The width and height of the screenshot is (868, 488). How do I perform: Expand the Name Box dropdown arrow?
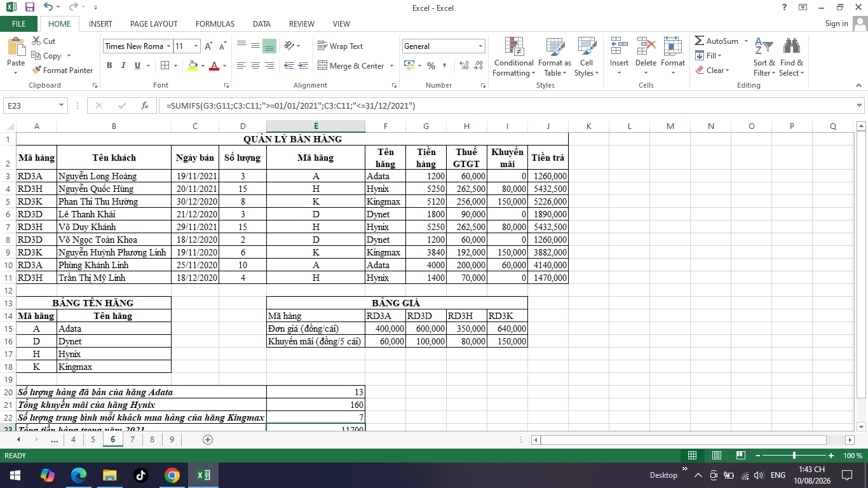point(62,105)
